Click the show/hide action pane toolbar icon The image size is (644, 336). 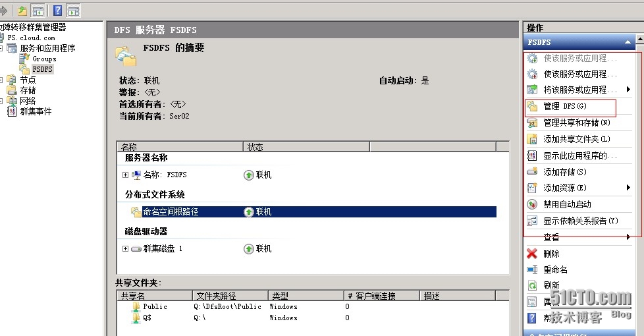point(74,11)
